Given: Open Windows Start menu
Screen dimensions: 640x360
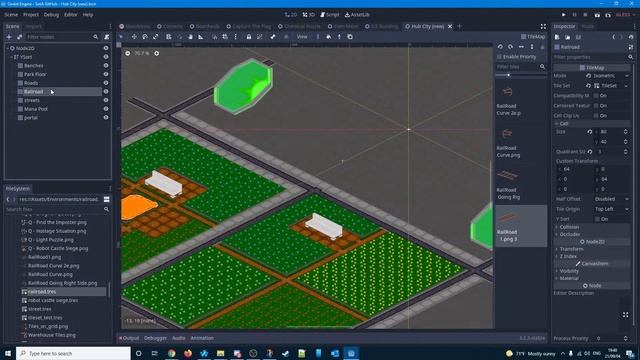Looking at the screenshot, I should tap(8, 353).
